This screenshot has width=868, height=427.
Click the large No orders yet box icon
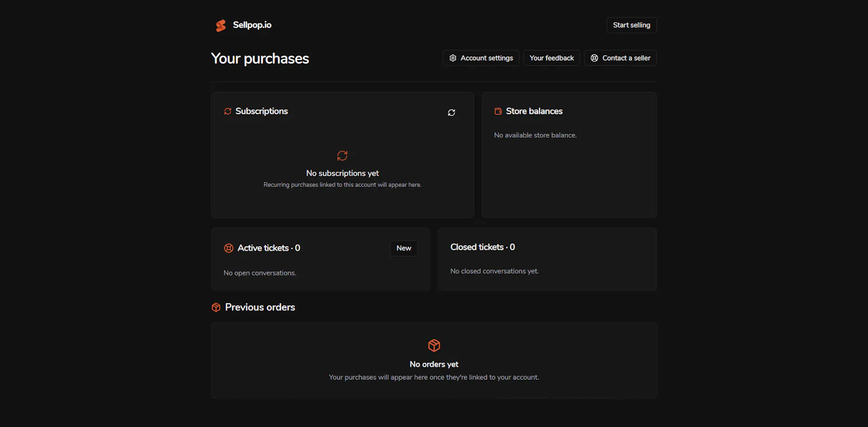coord(434,345)
